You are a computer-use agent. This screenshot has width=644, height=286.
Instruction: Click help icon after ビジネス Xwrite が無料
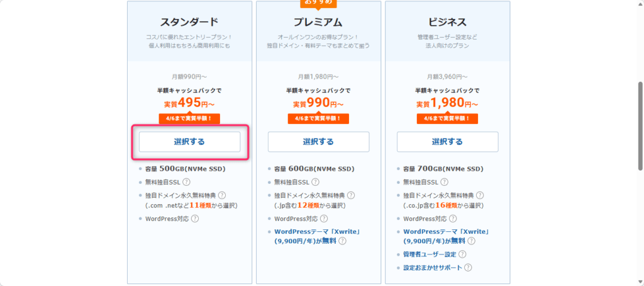(x=471, y=241)
